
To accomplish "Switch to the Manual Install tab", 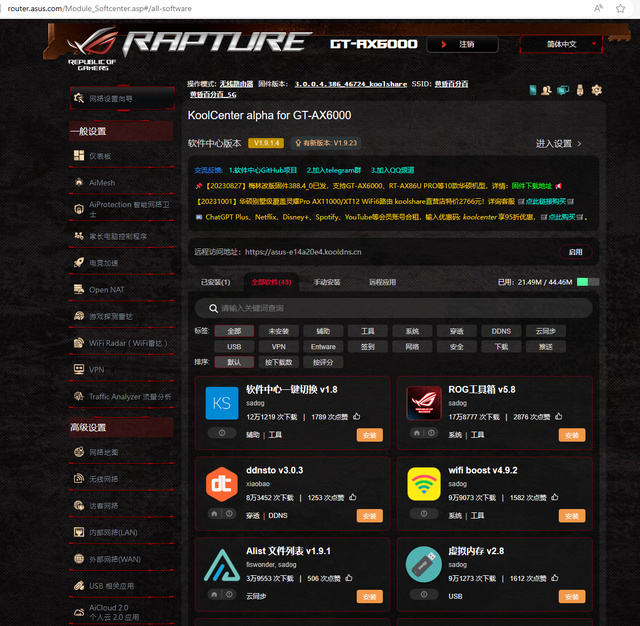I will (327, 282).
